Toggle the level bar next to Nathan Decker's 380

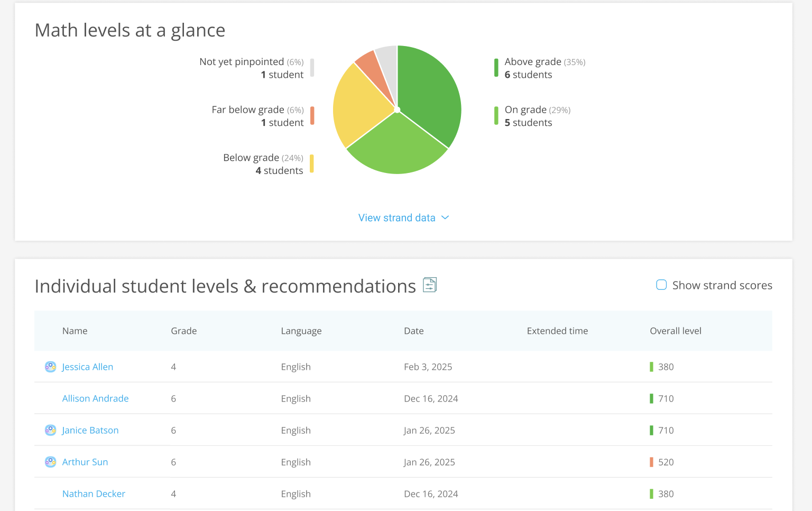(652, 494)
